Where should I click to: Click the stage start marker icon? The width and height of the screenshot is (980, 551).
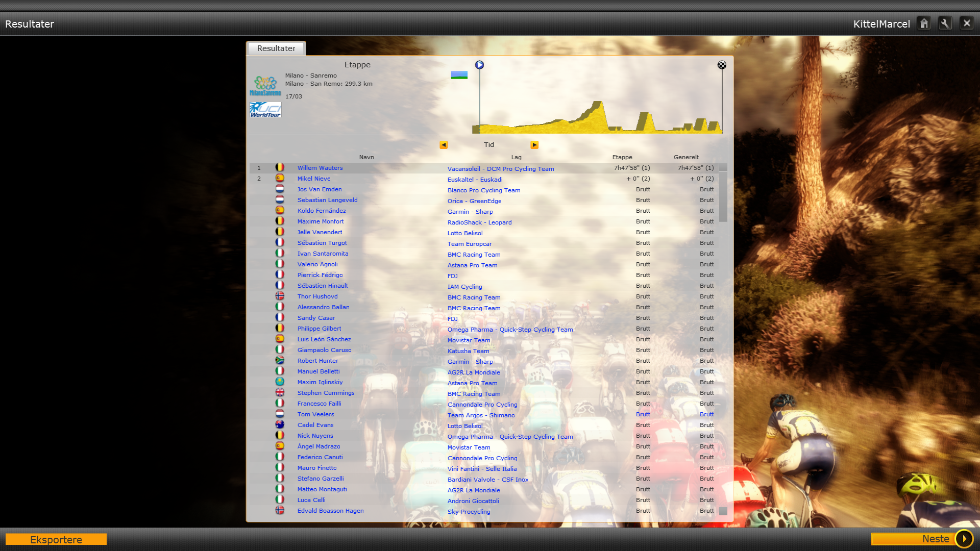(x=479, y=65)
